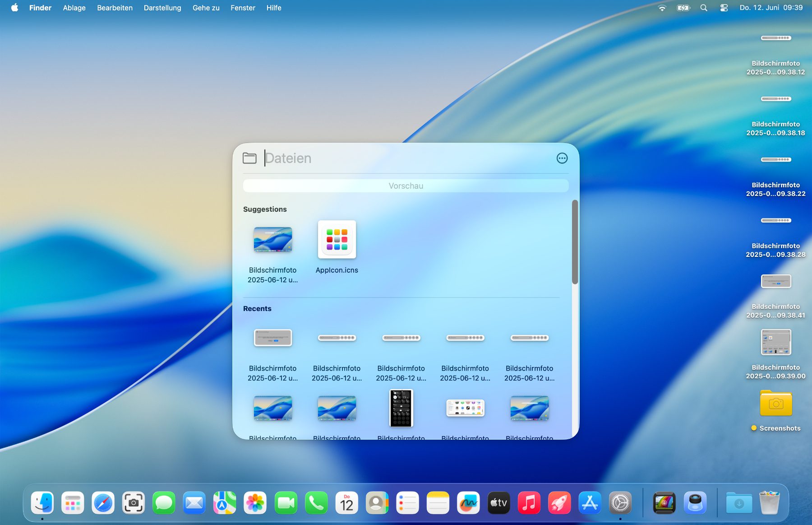Click the Spotlight magnifier in the menu bar
Image resolution: width=812 pixels, height=525 pixels.
(x=704, y=8)
